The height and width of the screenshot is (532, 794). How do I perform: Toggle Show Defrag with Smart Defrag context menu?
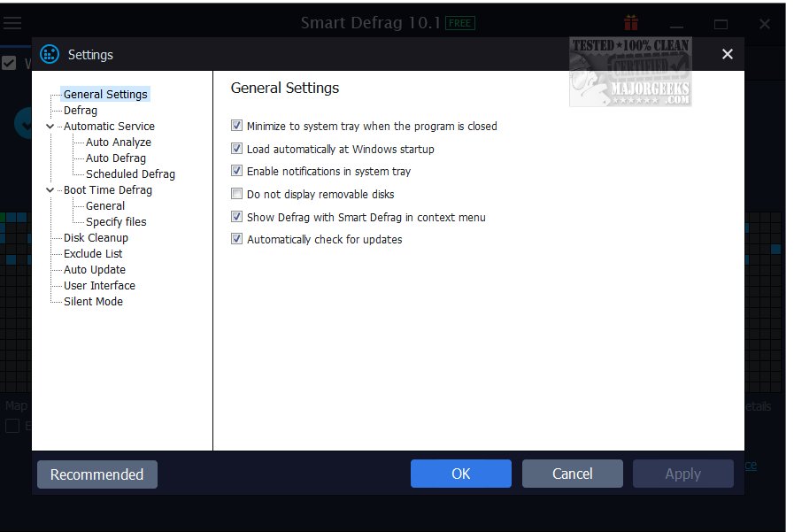coord(236,217)
